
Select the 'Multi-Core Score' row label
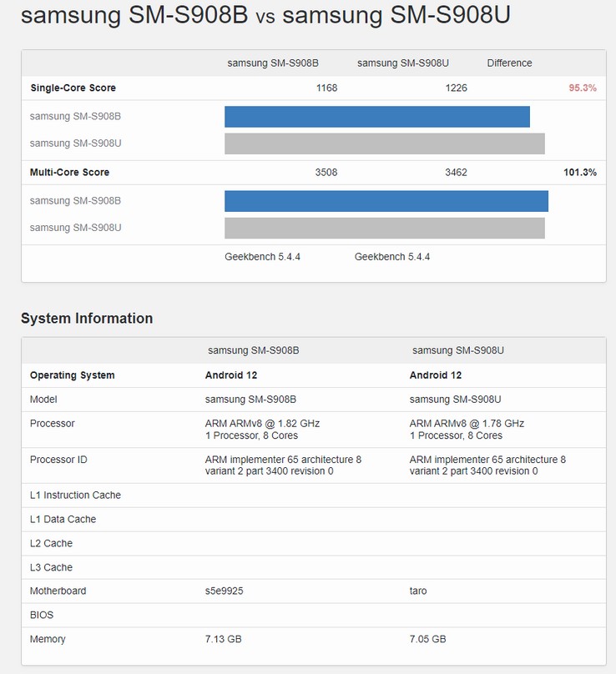[x=69, y=173]
